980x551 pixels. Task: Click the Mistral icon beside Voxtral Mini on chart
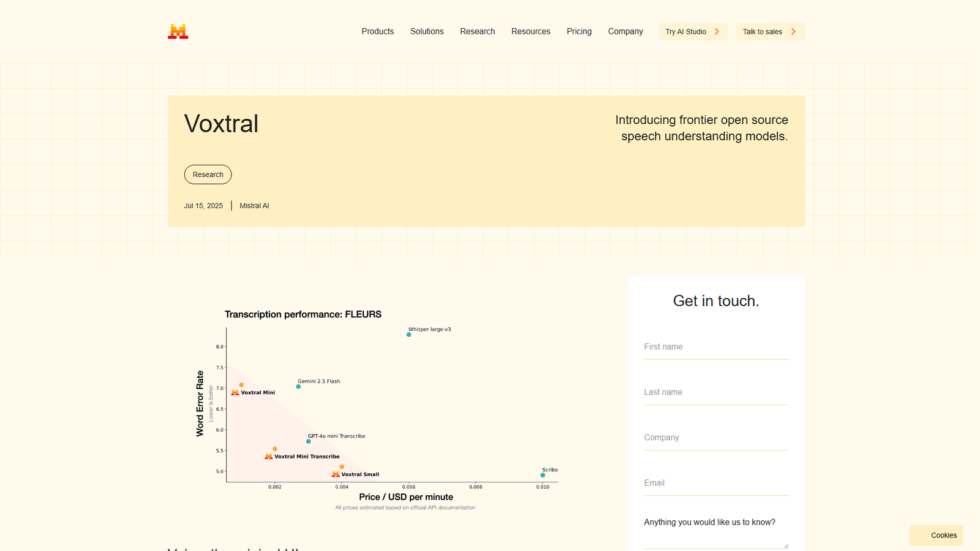point(235,391)
